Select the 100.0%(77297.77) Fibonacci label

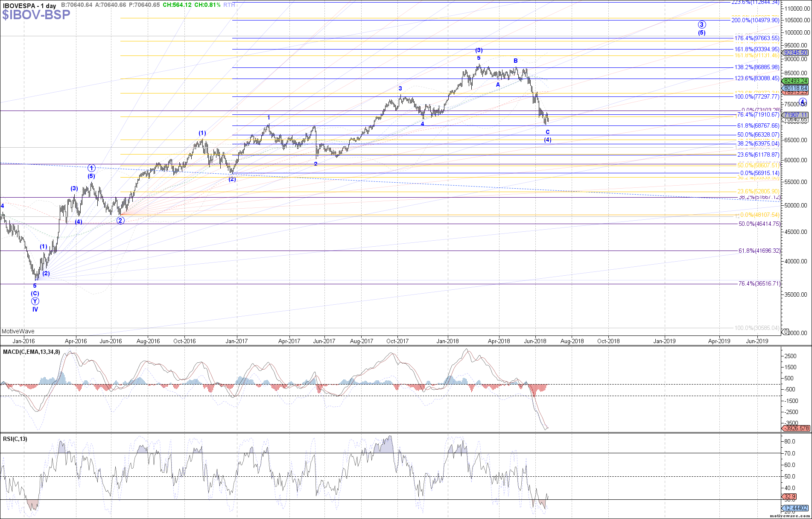tap(757, 96)
